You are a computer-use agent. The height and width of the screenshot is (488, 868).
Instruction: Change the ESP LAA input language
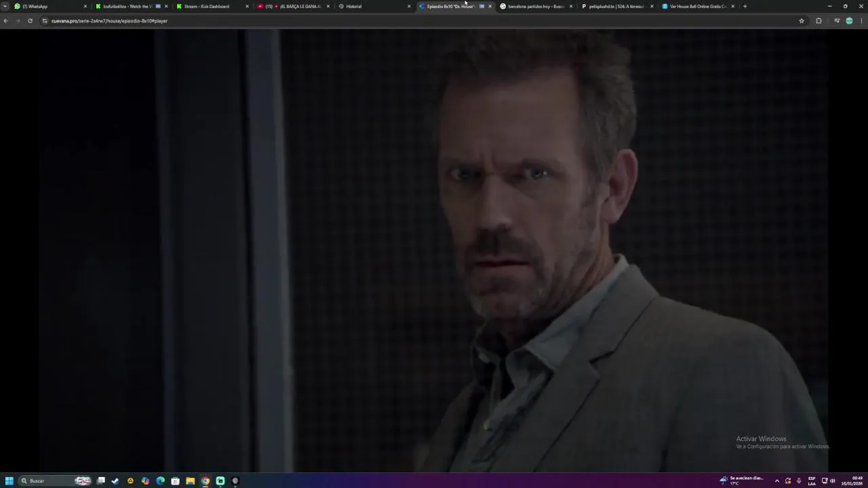click(812, 481)
